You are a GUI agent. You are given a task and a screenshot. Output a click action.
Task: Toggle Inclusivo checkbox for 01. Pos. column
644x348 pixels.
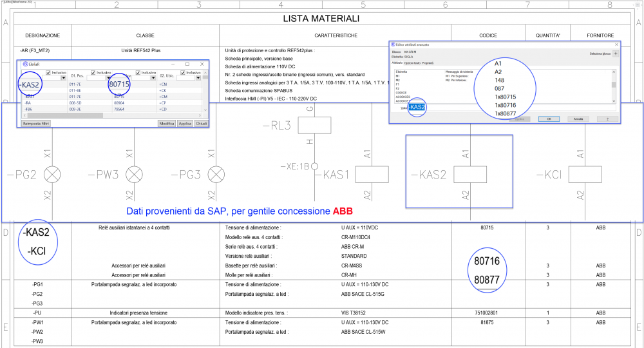coord(93,73)
